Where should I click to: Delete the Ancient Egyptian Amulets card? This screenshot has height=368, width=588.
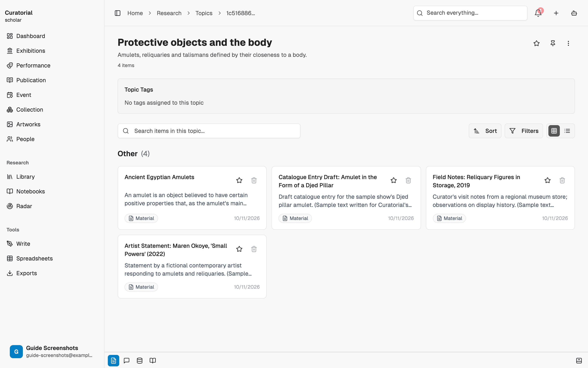coord(254,180)
